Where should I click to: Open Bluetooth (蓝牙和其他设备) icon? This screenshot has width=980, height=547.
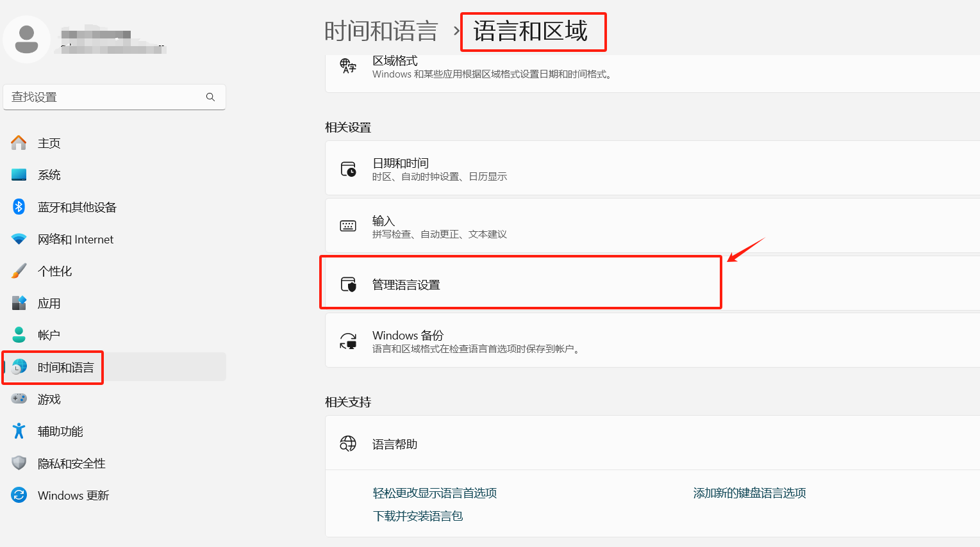19,207
